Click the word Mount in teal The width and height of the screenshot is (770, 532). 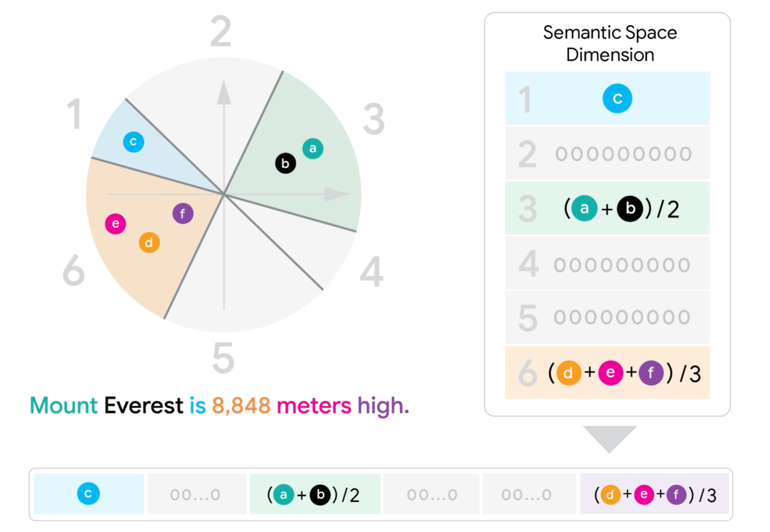[x=64, y=406]
